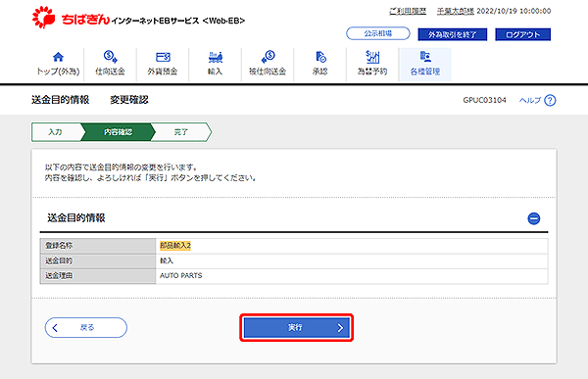Viewport: 588px width, 379px height.
Task: Click the 輸入 value in 送金目的 row
Action: pos(167,261)
